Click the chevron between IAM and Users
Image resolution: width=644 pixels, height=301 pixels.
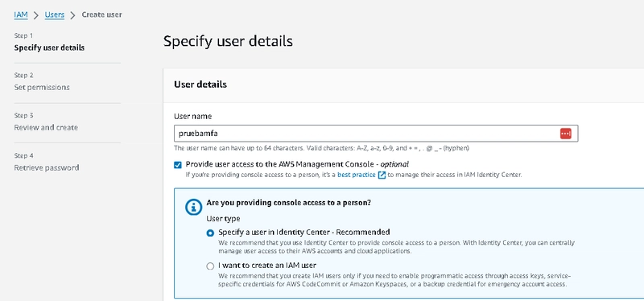point(36,15)
